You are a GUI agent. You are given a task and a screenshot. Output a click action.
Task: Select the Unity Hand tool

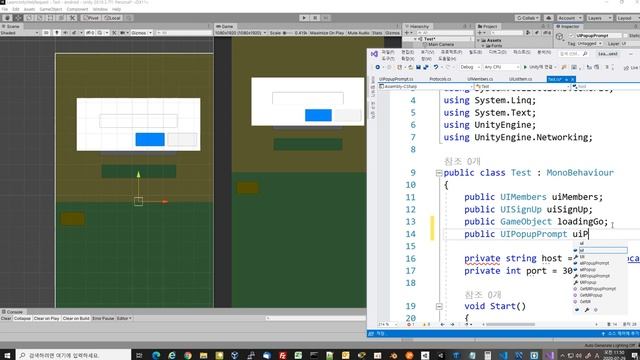7,18
